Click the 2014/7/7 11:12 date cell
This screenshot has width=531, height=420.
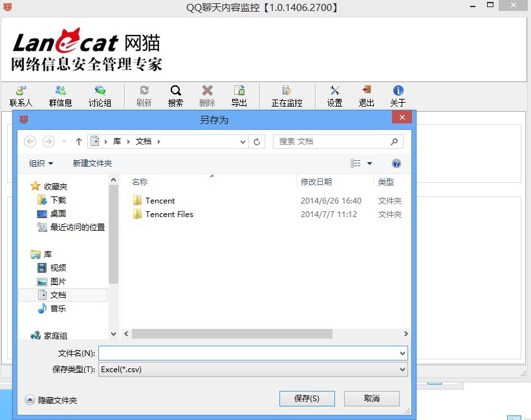pos(329,215)
